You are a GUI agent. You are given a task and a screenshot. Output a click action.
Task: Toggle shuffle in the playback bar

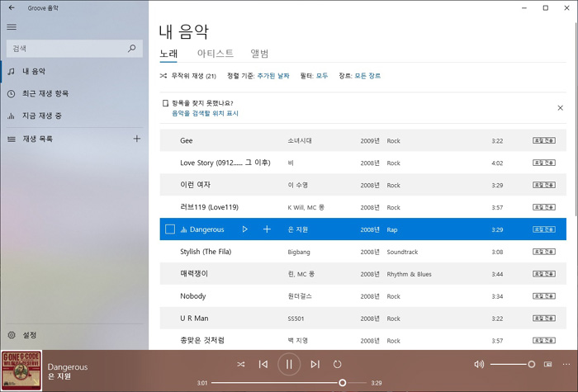241,365
